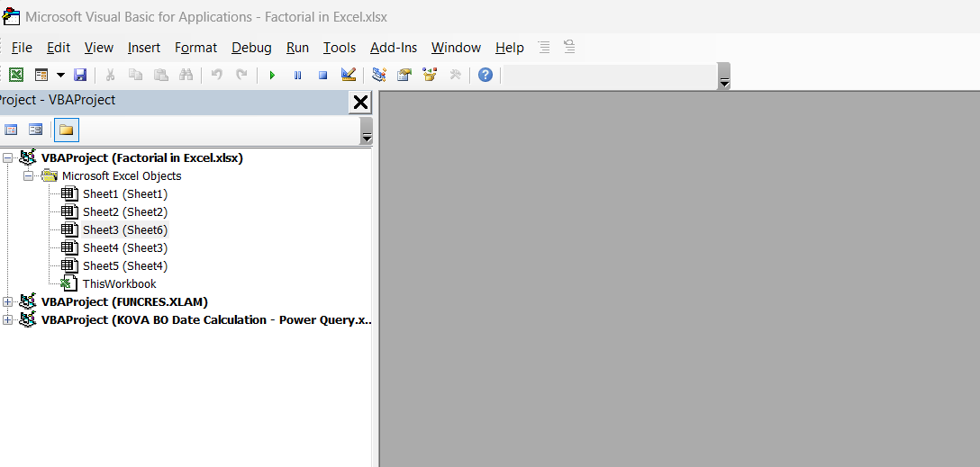Click the Paste clipboard icon
The image size is (980, 467).
(x=161, y=75)
